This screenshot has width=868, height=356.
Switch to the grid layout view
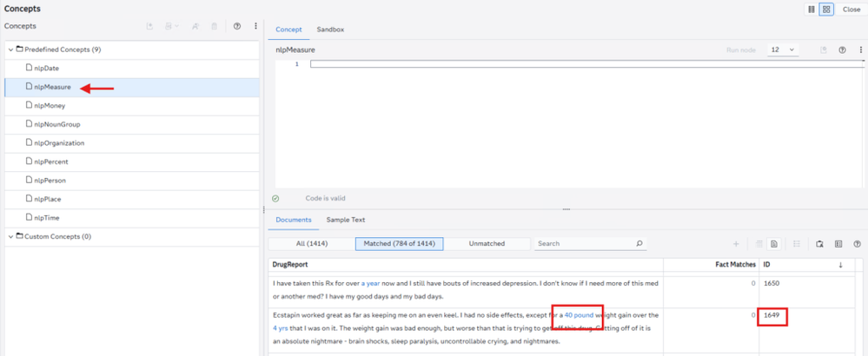coord(826,10)
